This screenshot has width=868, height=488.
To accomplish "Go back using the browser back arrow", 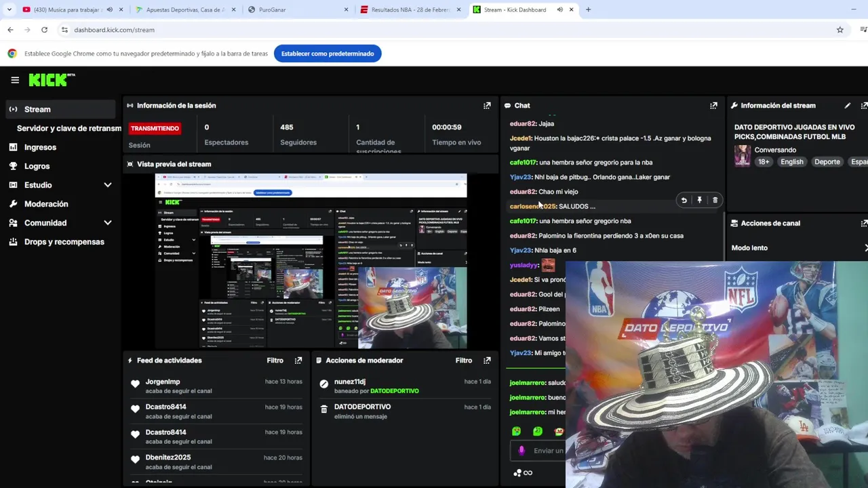I will (10, 30).
